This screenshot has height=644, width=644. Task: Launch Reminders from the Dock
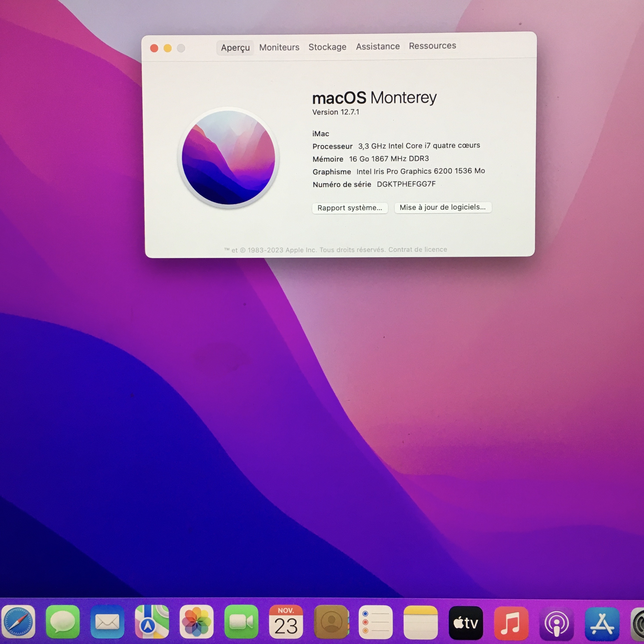pyautogui.click(x=376, y=622)
